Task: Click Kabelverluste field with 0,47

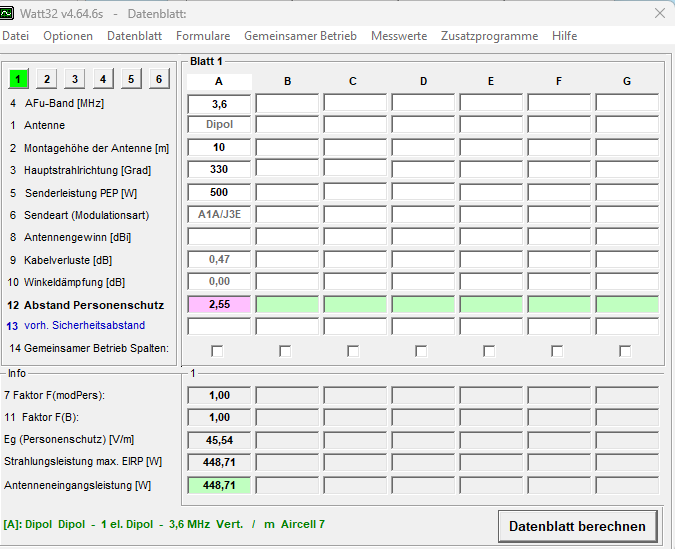Action: [x=219, y=259]
